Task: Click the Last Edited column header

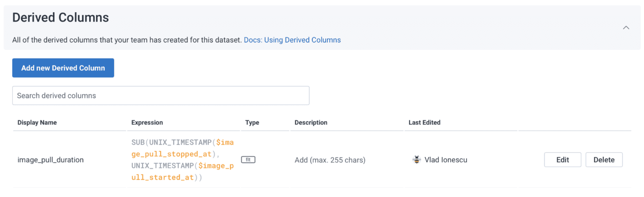Action: 424,123
